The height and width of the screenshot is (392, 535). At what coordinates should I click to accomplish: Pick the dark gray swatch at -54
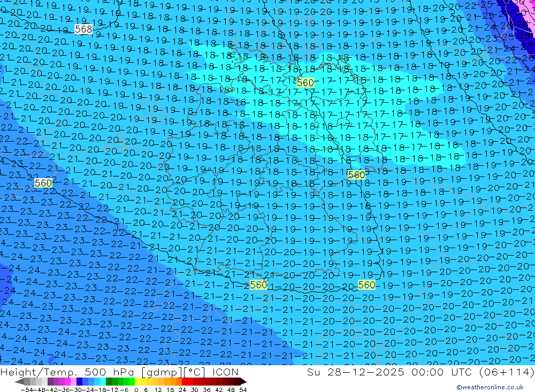[x=27, y=381]
